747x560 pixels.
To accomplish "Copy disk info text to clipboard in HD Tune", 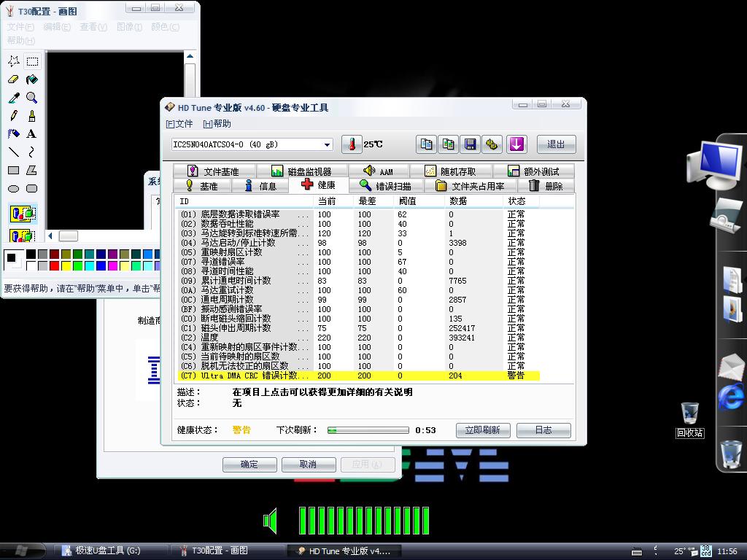I will click(425, 144).
